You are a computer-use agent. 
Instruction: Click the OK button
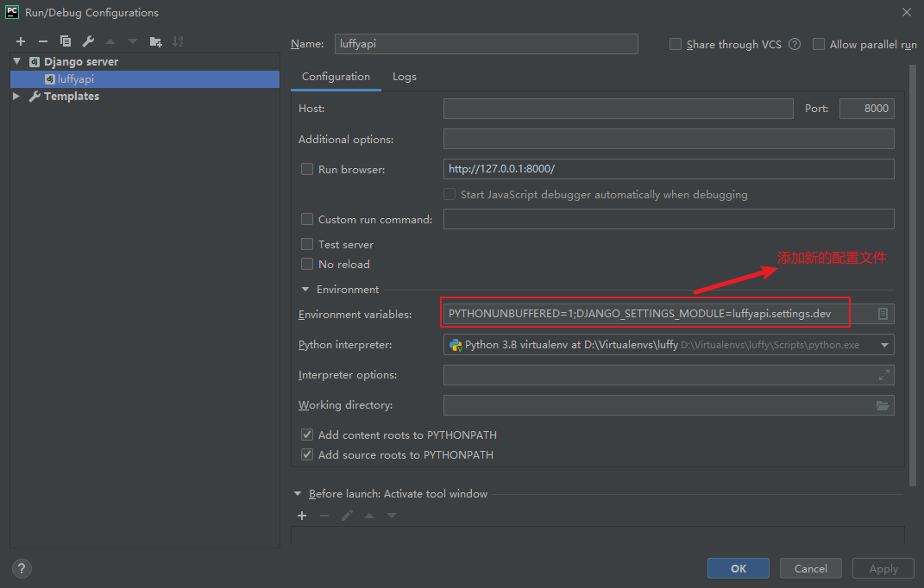[x=739, y=568]
